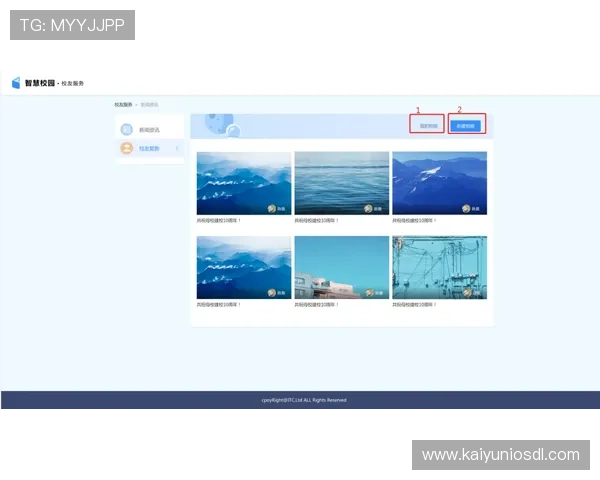Click the 校友聚影 sidebar avatar icon
Viewport: 600px width, 480px height.
[x=126, y=148]
